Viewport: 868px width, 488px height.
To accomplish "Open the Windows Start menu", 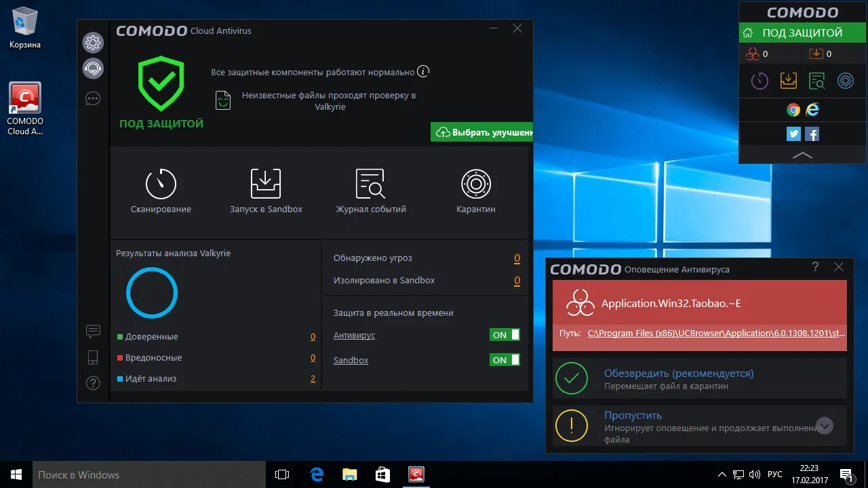I will (16, 474).
